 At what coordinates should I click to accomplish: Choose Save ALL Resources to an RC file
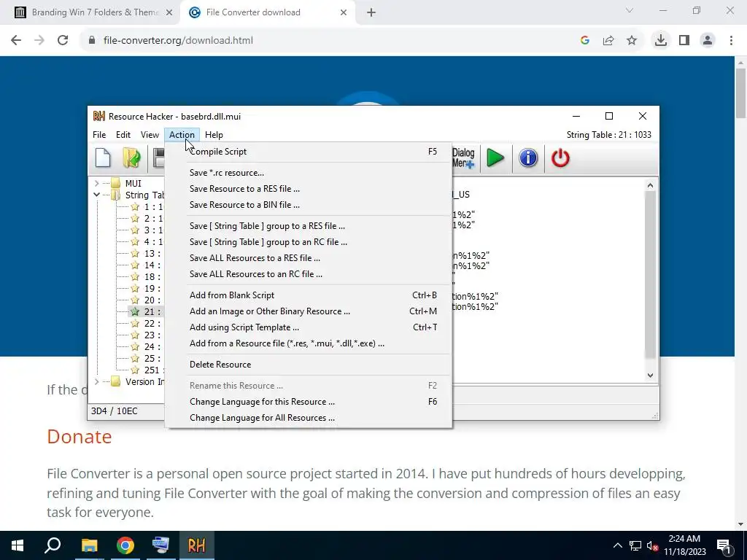click(309, 274)
